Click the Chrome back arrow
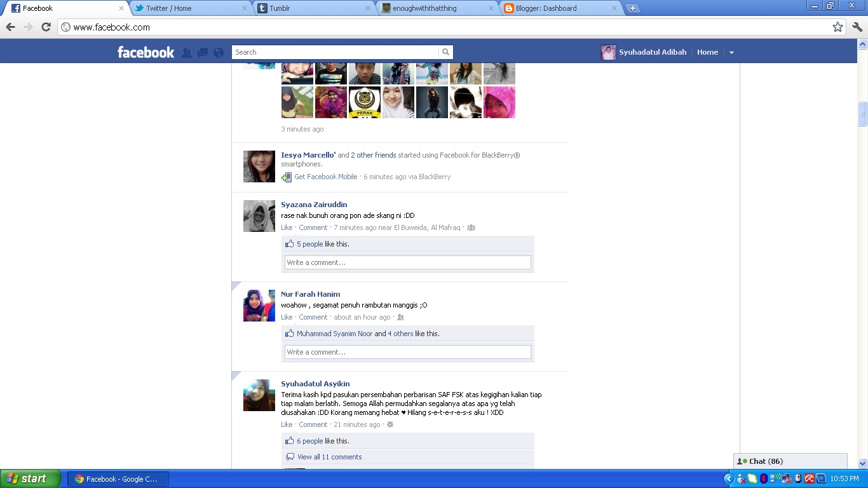The image size is (868, 488). coord(10,27)
